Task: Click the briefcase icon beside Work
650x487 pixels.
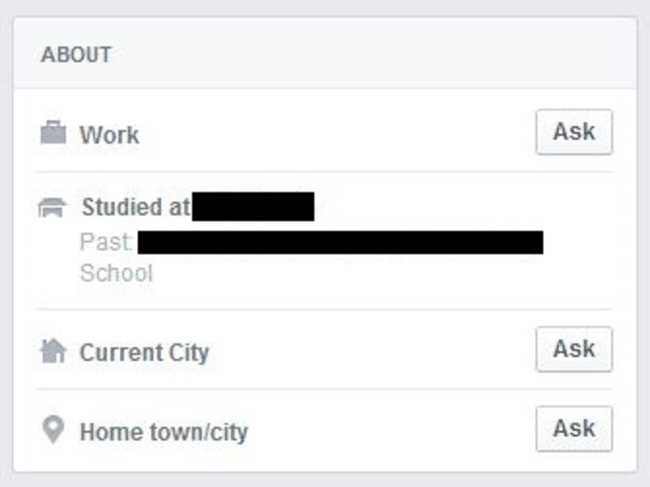Action: coord(53,133)
